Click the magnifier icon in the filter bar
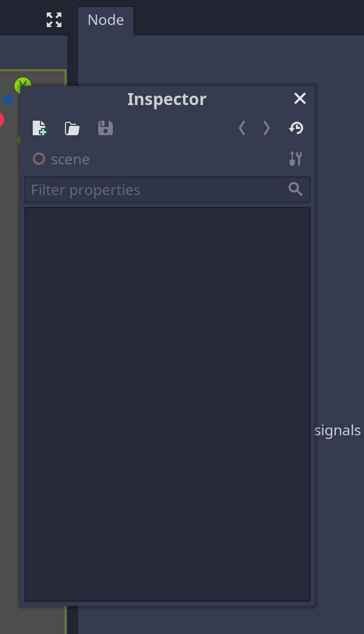The image size is (364, 634). click(295, 189)
